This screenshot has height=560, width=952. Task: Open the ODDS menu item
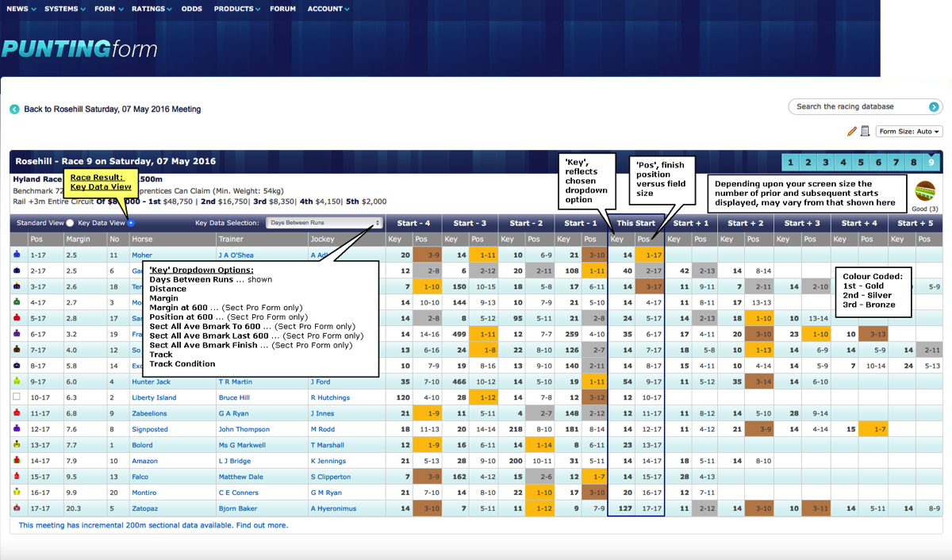191,9
